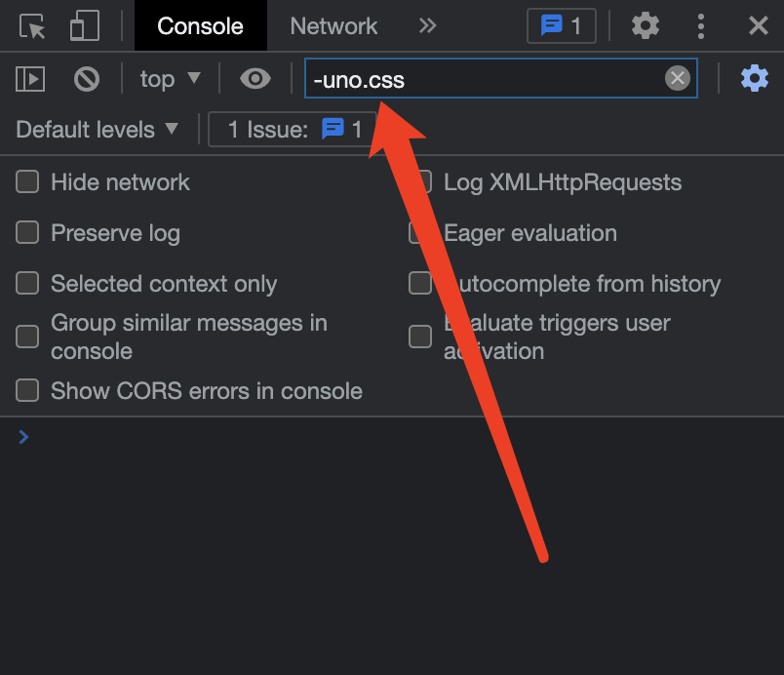Open the three-dot customize DevTools menu
Viewport: 784px width, 675px height.
(701, 26)
